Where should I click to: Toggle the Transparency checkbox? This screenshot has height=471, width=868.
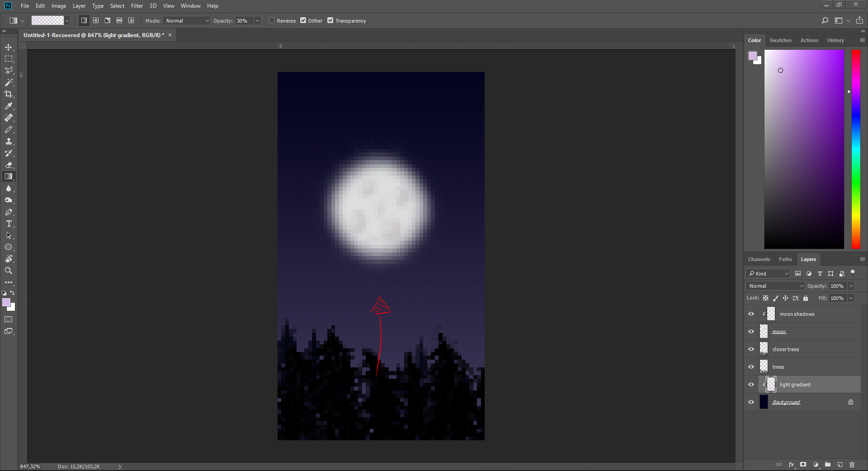click(330, 20)
